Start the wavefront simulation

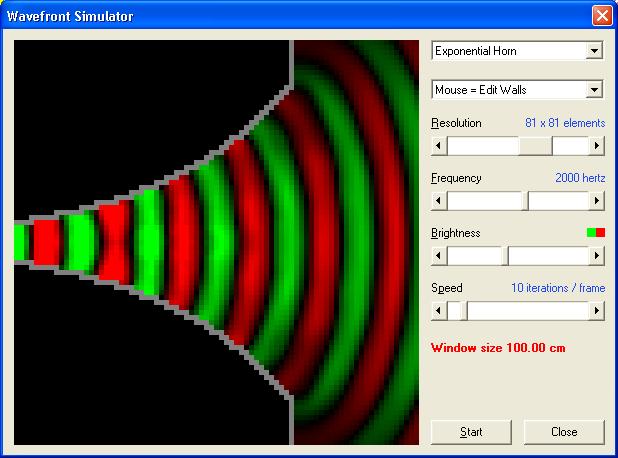point(471,432)
